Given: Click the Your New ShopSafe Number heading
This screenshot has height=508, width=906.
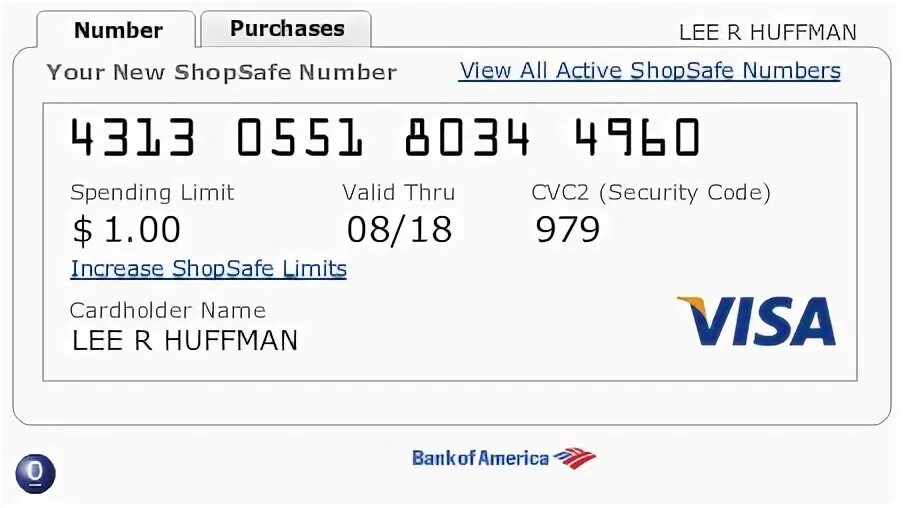Looking at the screenshot, I should pos(222,72).
